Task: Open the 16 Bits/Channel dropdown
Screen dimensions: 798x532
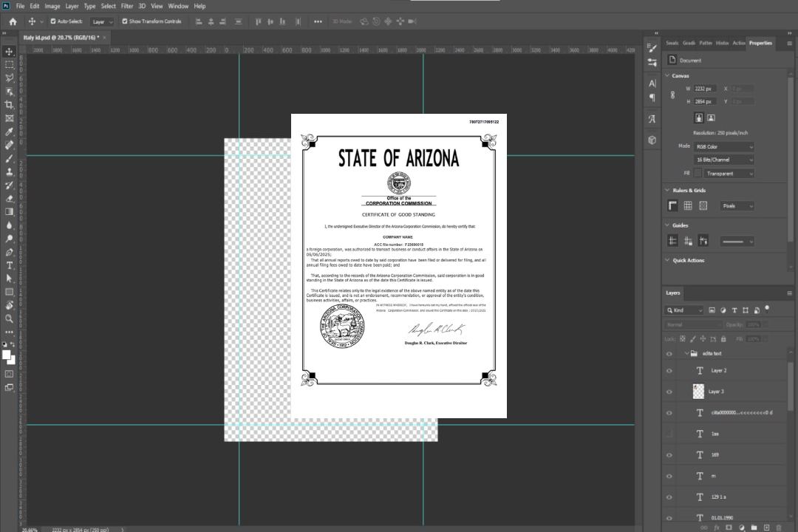Action: point(723,160)
